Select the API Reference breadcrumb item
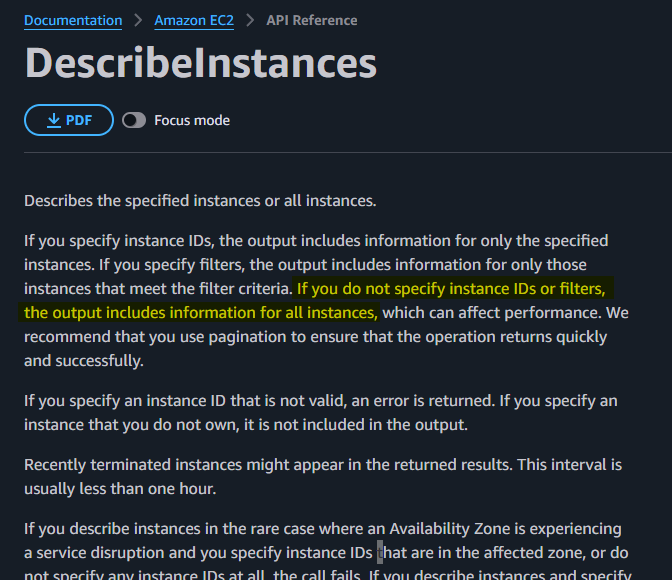This screenshot has height=580, width=672. [x=311, y=20]
